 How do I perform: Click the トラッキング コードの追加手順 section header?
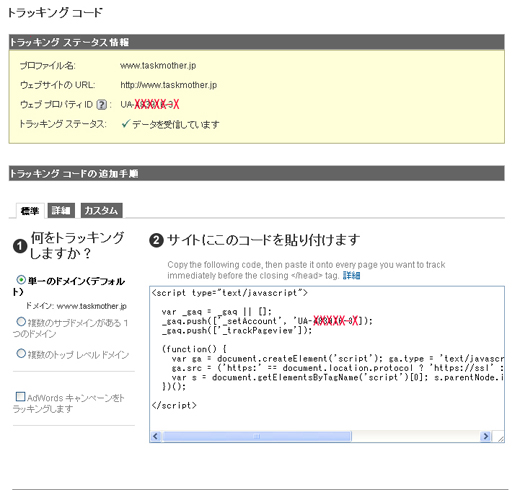point(257,173)
